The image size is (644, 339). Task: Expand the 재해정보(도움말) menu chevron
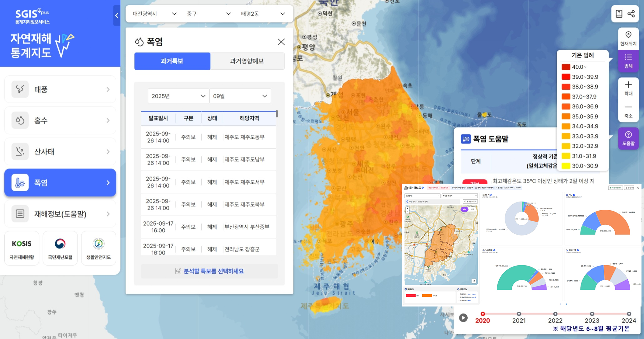point(108,214)
